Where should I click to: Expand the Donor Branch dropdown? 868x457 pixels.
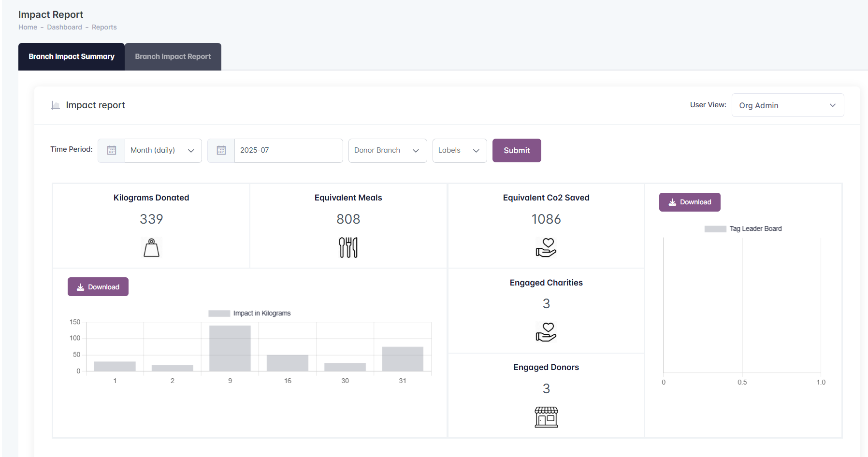387,151
